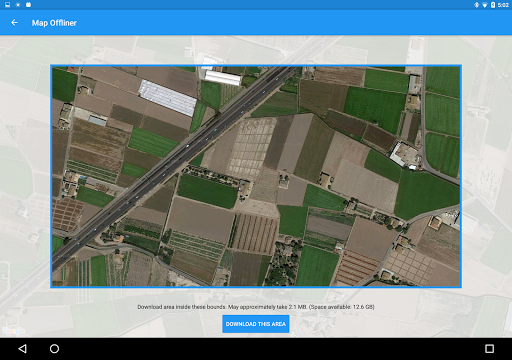The width and height of the screenshot is (512, 360).
Task: Tap the Wi-Fi icon in status bar
Action: [x=485, y=5]
